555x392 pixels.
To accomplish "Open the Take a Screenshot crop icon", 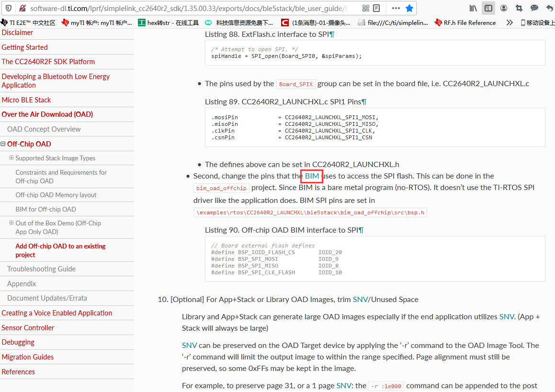I will tap(519, 8).
